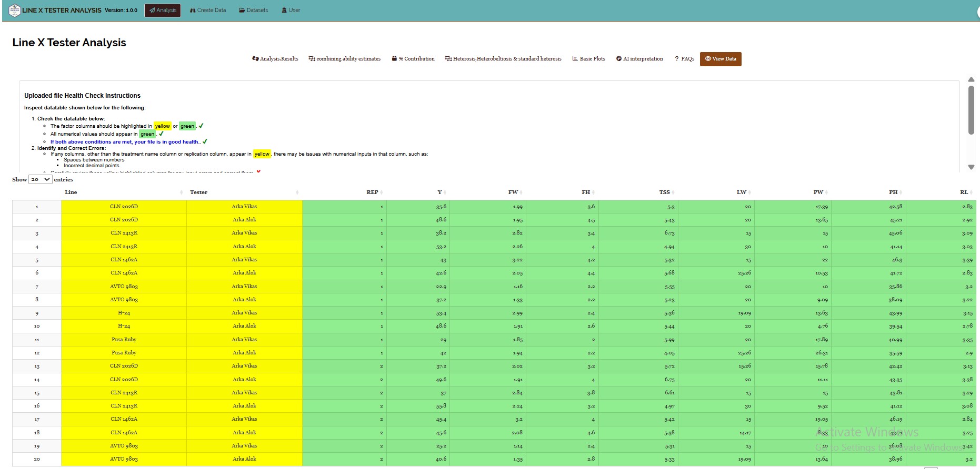The height and width of the screenshot is (469, 980).
Task: Switch to the Analysis.Results tab
Action: [275, 59]
